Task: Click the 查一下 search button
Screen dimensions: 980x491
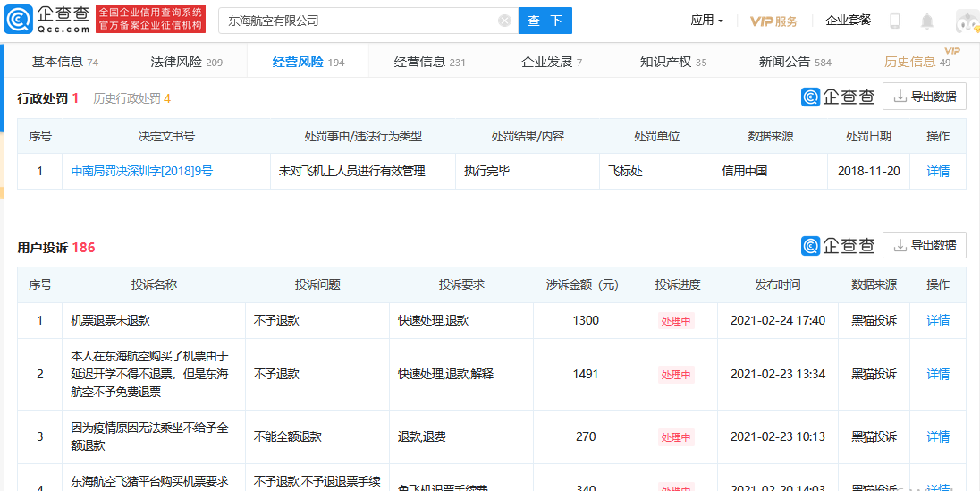Action: tap(545, 21)
